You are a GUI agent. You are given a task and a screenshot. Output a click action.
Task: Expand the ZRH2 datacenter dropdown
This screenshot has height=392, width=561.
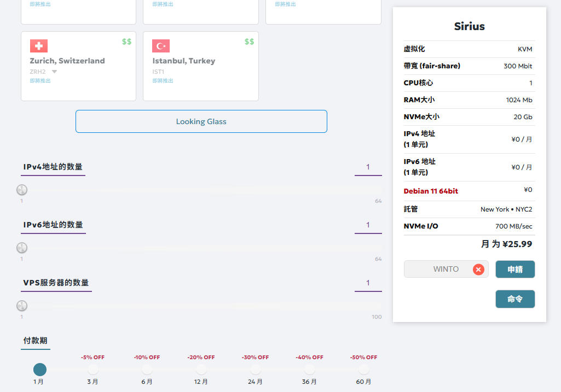click(54, 71)
